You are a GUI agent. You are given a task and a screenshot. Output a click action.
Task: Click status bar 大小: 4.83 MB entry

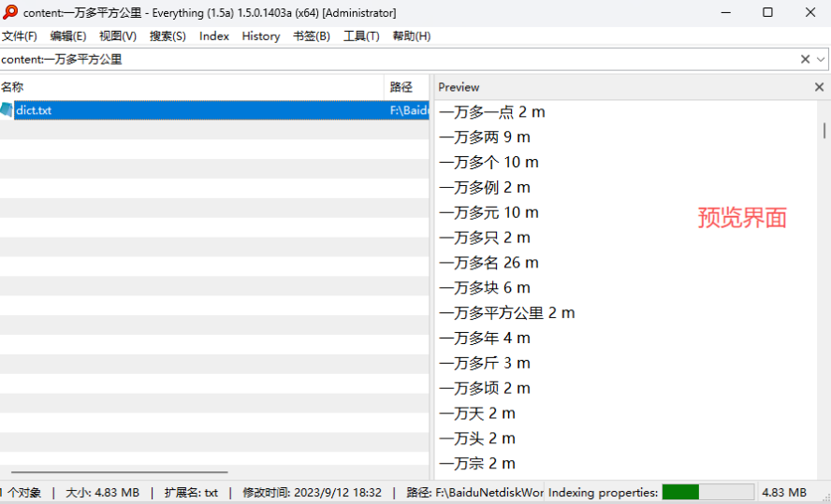pos(102,493)
